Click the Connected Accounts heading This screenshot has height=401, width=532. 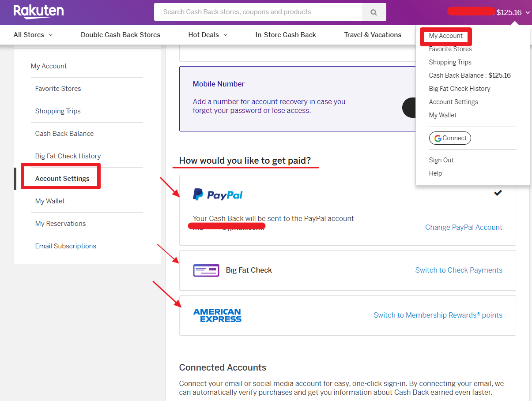point(223,367)
